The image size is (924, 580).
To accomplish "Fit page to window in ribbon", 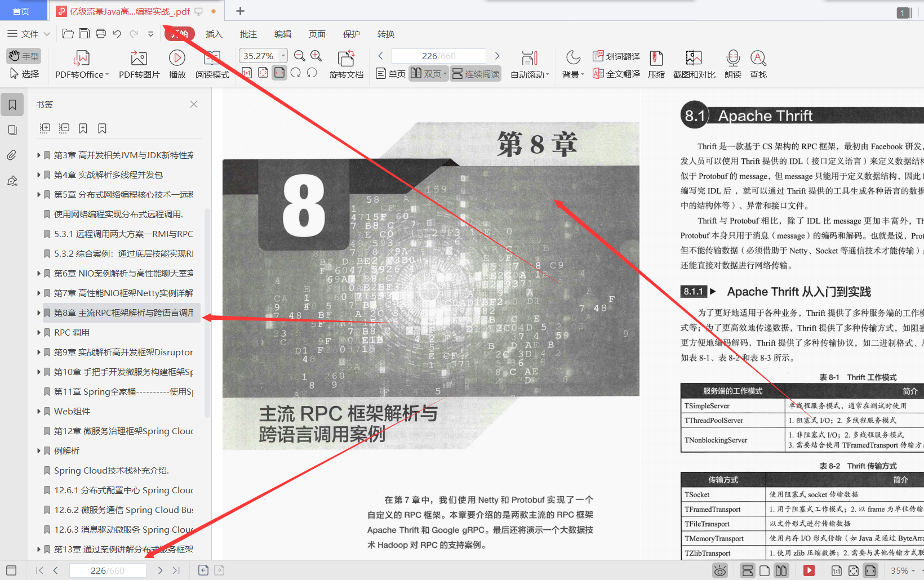I will tap(263, 73).
